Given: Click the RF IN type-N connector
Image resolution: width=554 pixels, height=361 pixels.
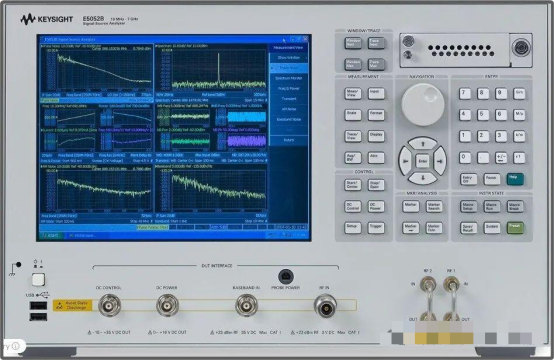Looking at the screenshot, I should 325,306.
